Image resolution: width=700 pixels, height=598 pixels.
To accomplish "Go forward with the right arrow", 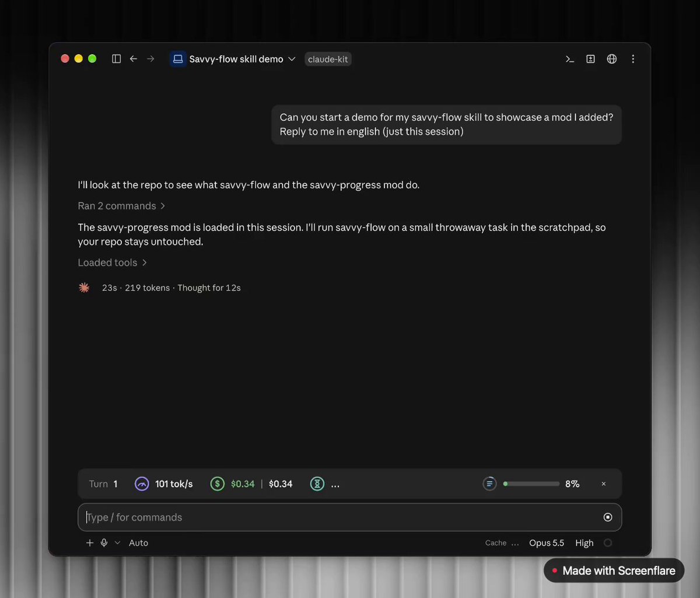I will pos(150,59).
